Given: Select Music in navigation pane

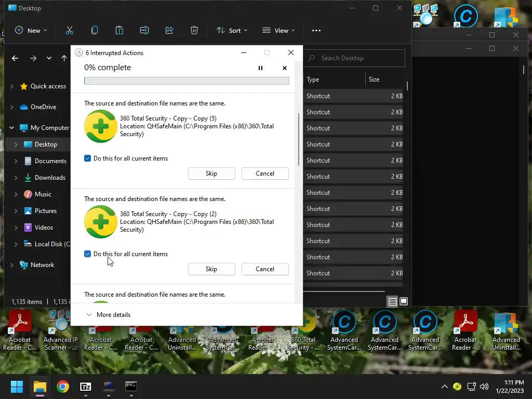Looking at the screenshot, I should [43, 194].
